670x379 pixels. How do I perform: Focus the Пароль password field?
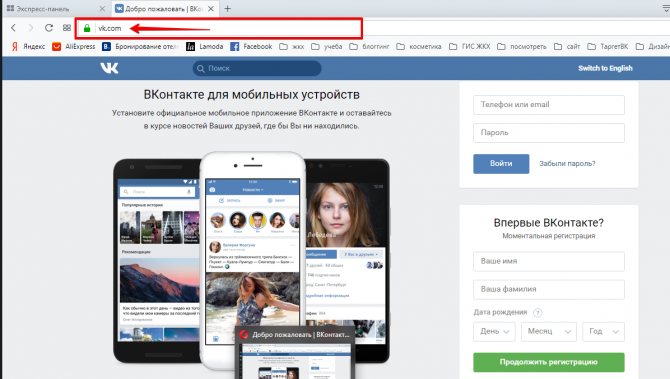point(549,133)
